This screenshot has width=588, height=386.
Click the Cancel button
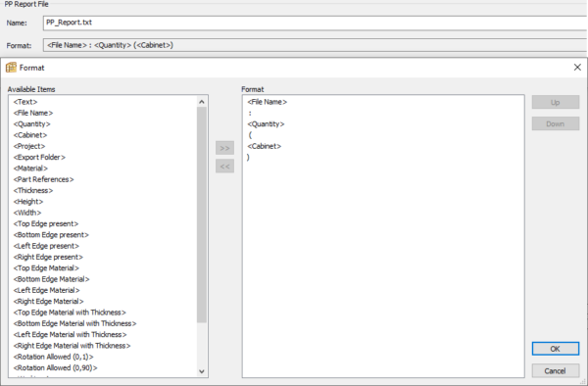click(556, 371)
